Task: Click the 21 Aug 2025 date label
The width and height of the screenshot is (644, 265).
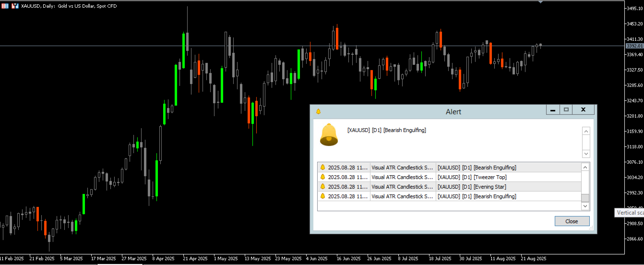Action: point(534,258)
